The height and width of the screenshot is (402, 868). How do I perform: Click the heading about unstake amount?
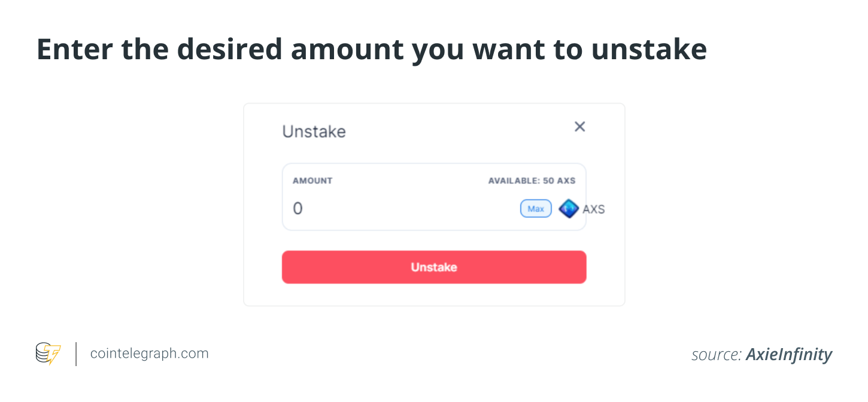point(372,50)
